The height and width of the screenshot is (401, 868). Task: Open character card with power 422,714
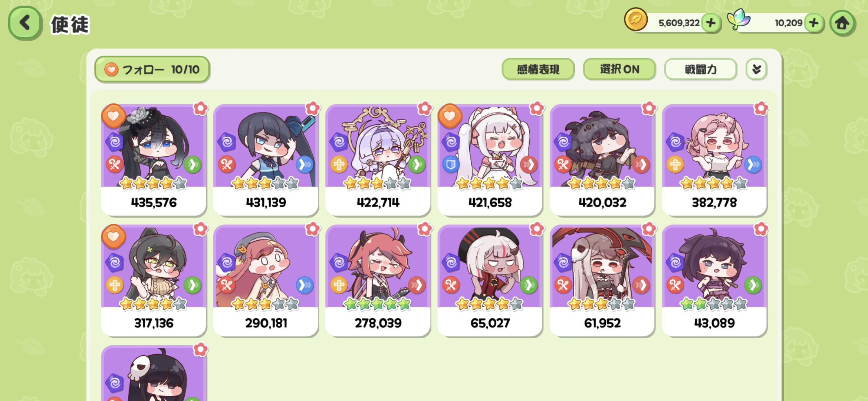click(378, 160)
